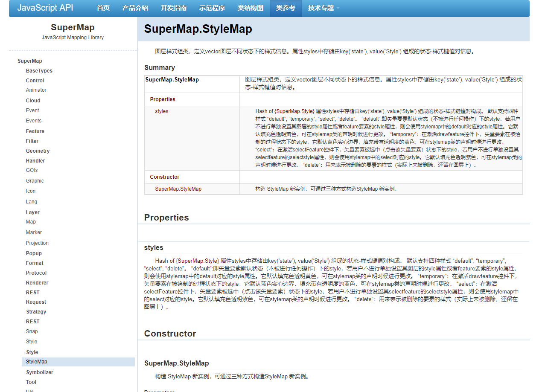Open the Graphic class entry
This screenshot has height=392, width=545.
coord(35,181)
